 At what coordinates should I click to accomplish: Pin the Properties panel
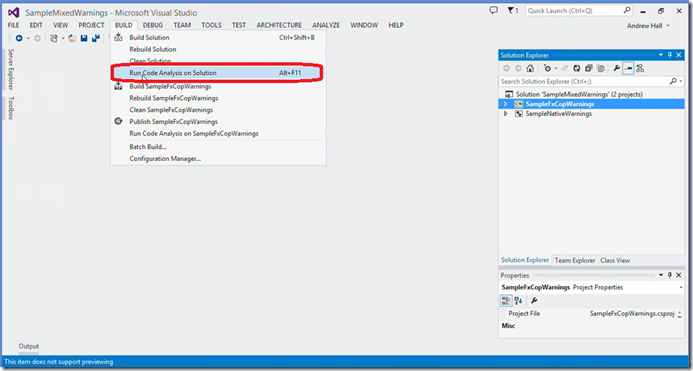[670, 275]
